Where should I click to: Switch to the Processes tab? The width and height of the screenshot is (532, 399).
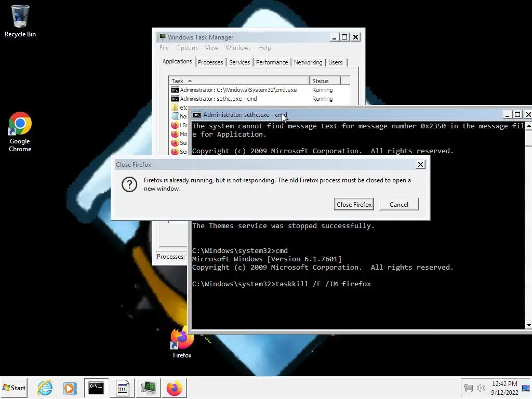[210, 62]
